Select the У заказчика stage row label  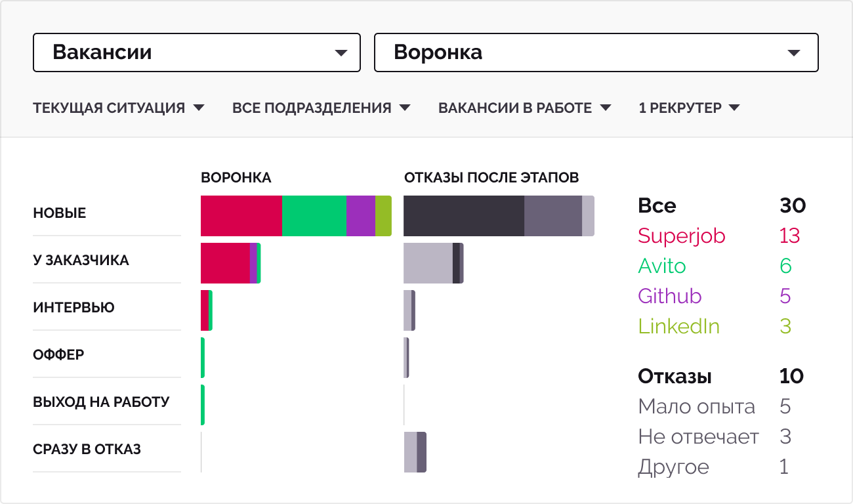click(81, 261)
